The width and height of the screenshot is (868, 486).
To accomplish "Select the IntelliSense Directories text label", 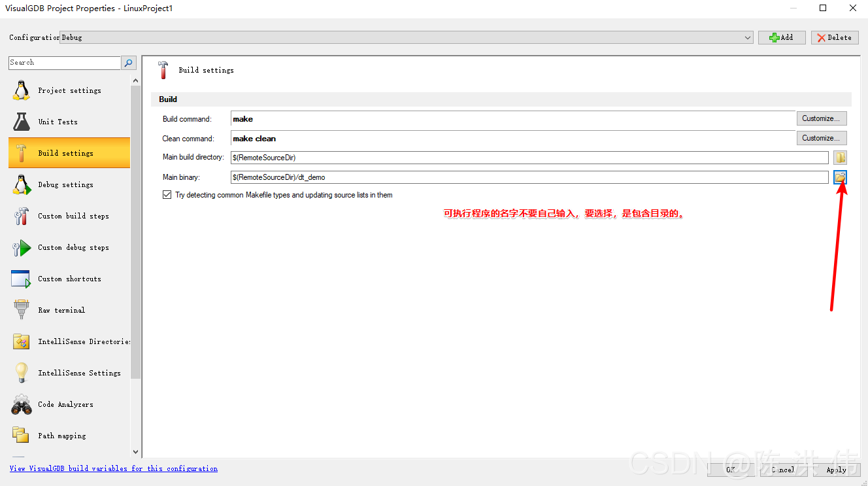I will click(84, 341).
